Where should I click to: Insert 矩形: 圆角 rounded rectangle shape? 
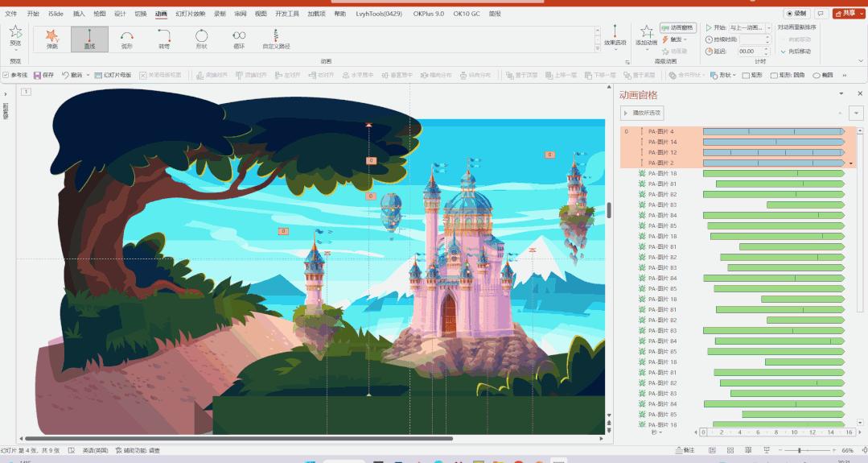788,76
